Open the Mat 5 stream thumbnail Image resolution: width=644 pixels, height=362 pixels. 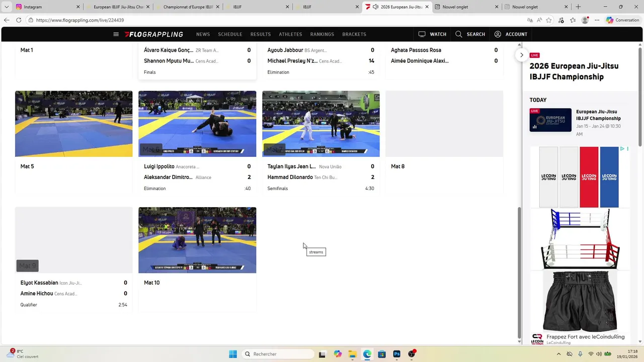click(73, 124)
